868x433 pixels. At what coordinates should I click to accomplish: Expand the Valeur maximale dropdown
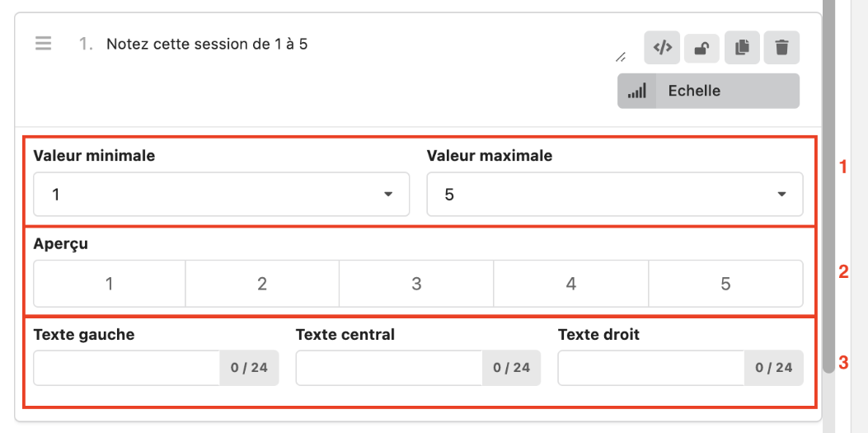(x=614, y=195)
